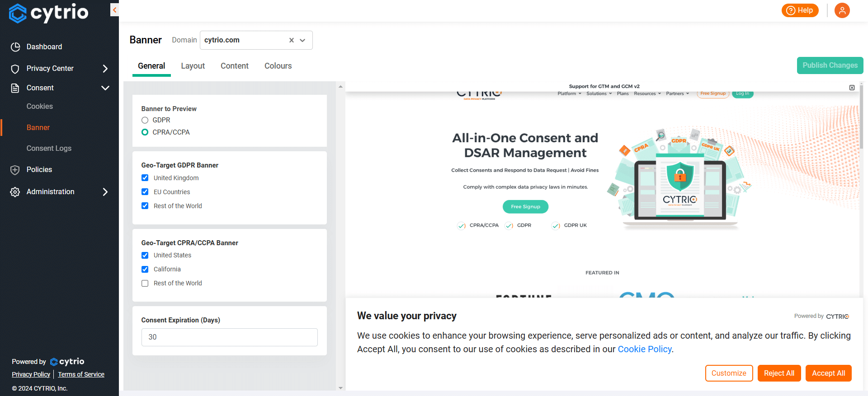The height and width of the screenshot is (396, 868).
Task: Collapse the Consent menu section
Action: 105,88
